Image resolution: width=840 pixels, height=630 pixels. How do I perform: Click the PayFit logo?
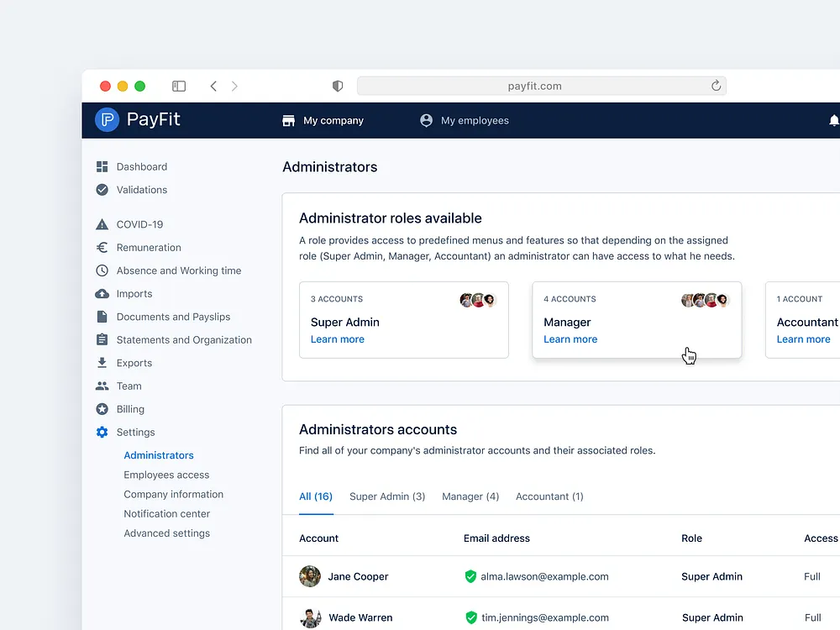coord(136,119)
